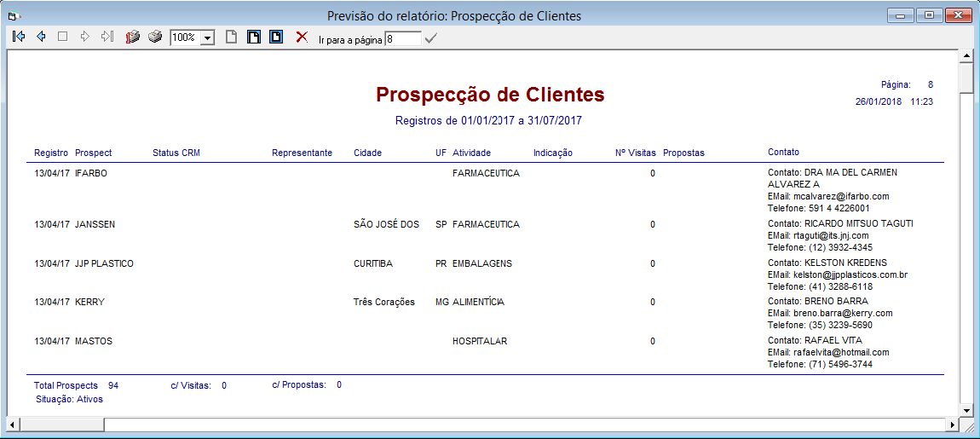This screenshot has height=439, width=980.
Task: Click the stop square toolbar button
Action: 62,38
